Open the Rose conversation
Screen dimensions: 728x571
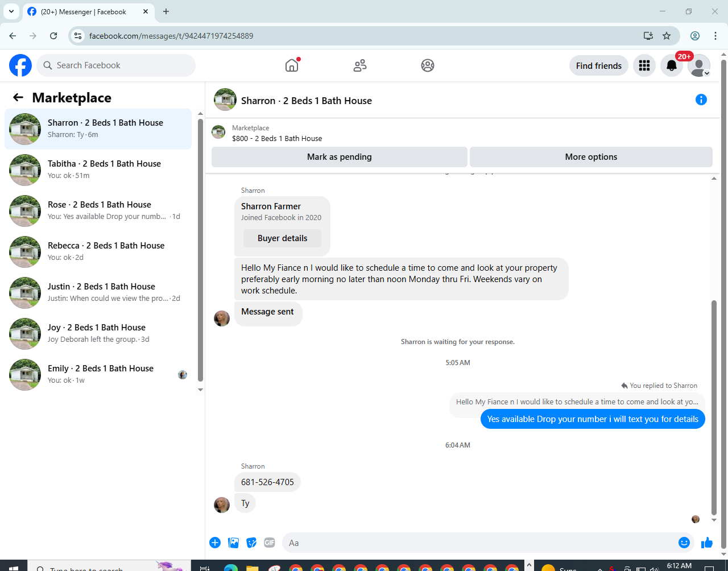click(x=98, y=211)
